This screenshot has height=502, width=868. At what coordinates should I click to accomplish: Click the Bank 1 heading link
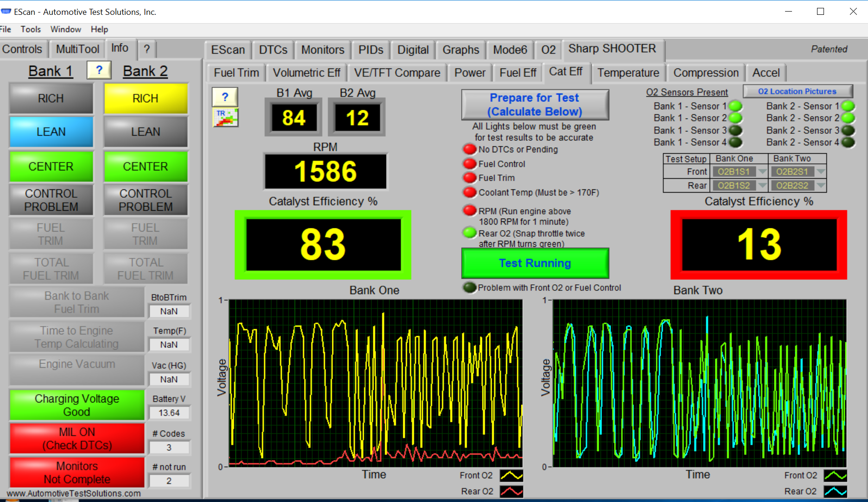pos(51,71)
